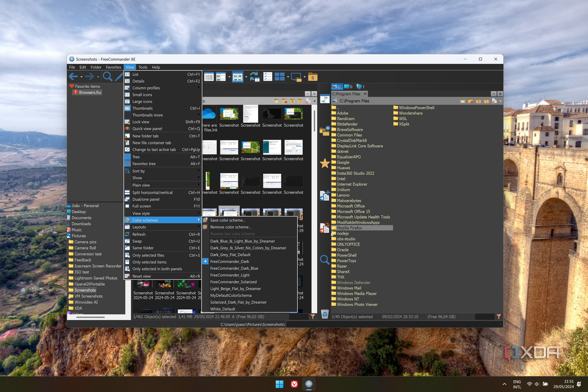Open the Tools menu
Viewport: 588px width, 392px height.
point(143,67)
